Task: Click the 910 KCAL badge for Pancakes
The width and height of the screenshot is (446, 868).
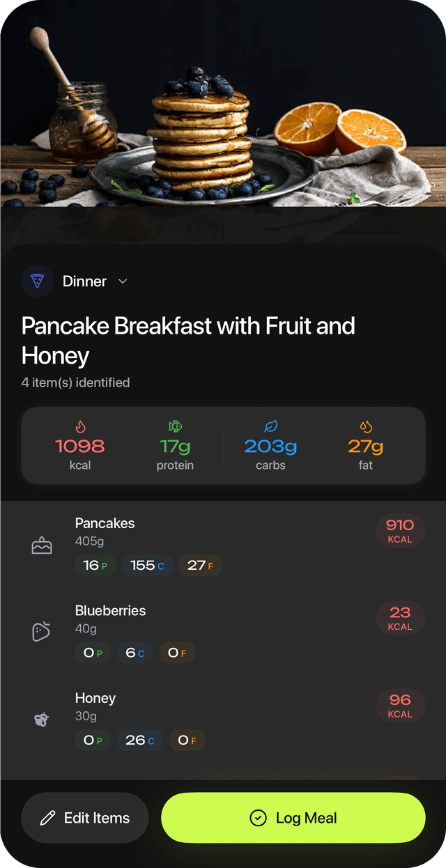Action: (401, 530)
